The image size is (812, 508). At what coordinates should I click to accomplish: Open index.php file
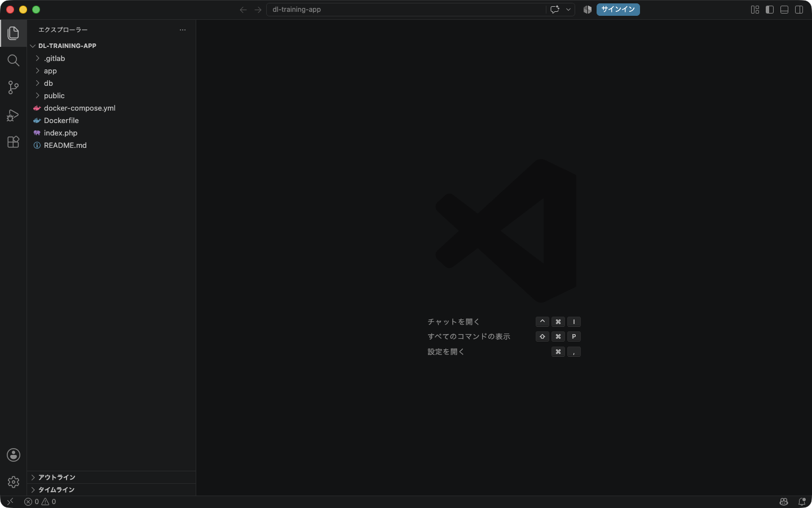point(111,133)
